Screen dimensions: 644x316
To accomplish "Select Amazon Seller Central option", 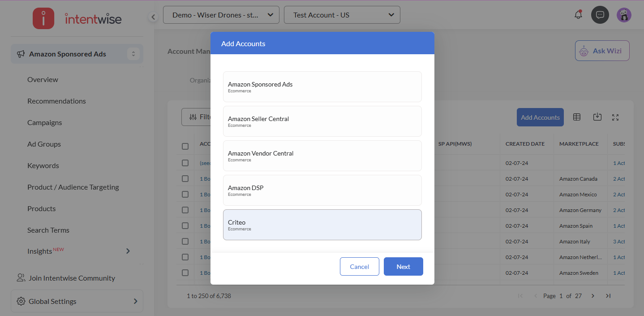I will click(x=322, y=121).
